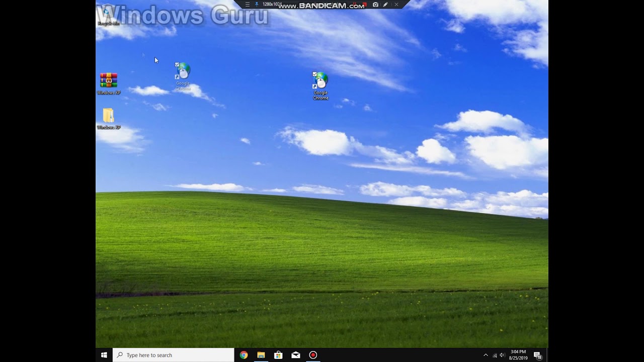
Task: Open the Windows Start menu
Action: pyautogui.click(x=104, y=355)
